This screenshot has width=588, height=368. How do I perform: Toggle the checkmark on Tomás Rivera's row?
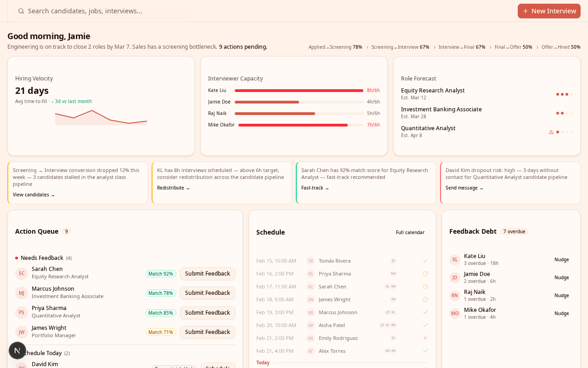(425, 260)
